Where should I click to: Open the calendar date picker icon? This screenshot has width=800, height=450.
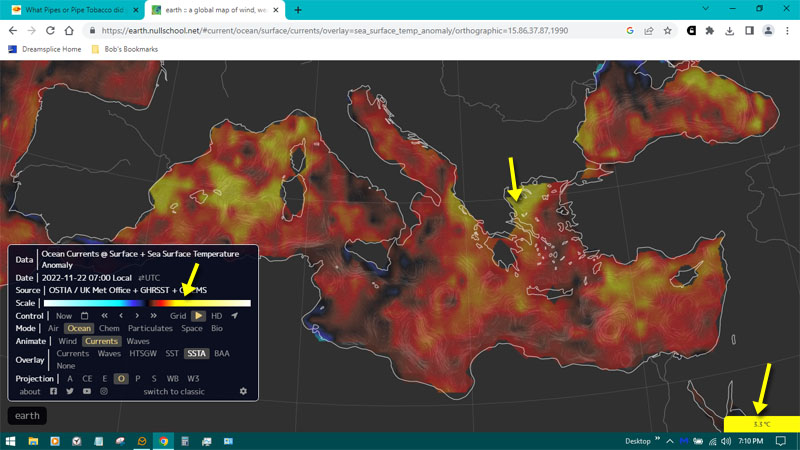coord(85,316)
